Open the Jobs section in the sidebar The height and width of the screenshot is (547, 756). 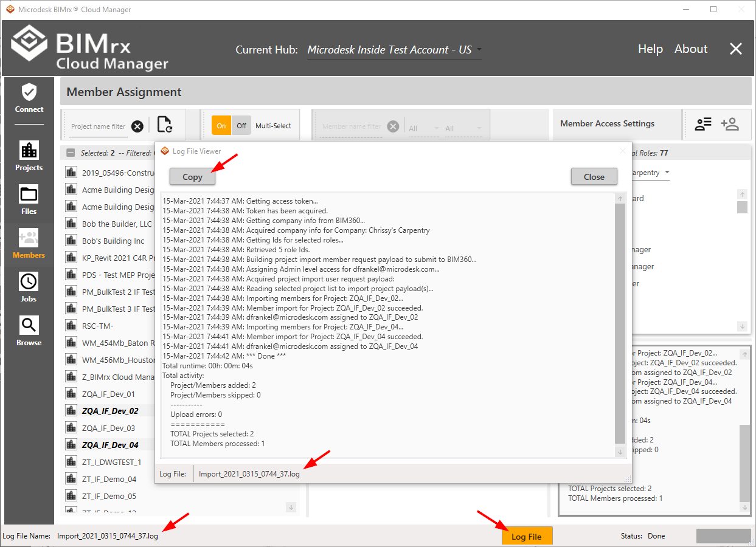(x=29, y=287)
